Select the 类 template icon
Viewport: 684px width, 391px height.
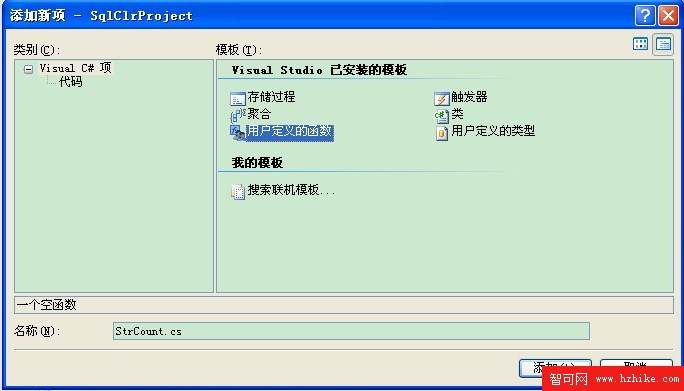441,116
